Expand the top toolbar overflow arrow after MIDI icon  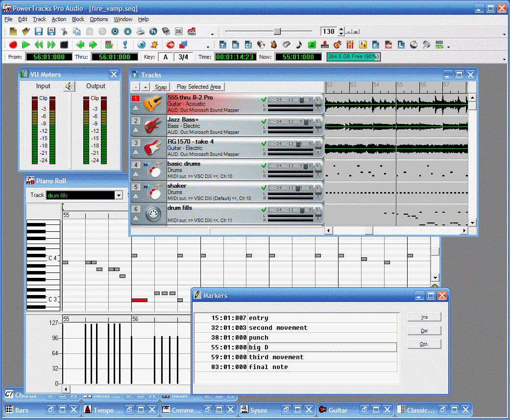213,34
